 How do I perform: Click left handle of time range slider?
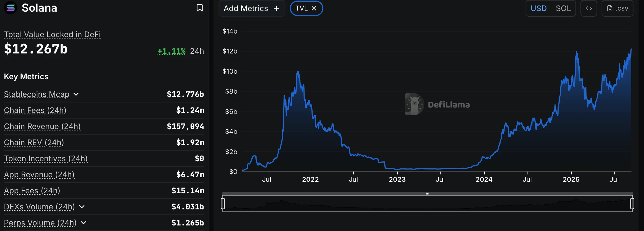[x=223, y=204]
